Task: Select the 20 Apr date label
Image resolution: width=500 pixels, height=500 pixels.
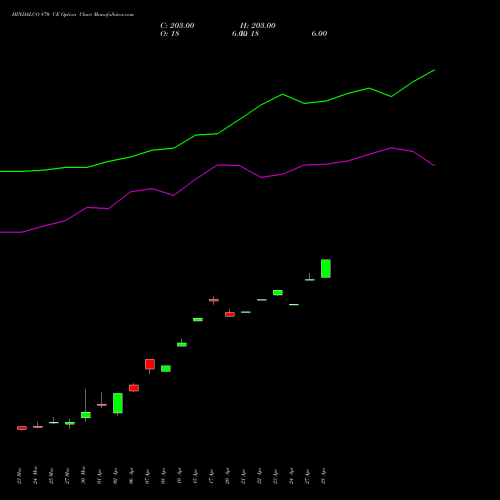Action: click(228, 477)
